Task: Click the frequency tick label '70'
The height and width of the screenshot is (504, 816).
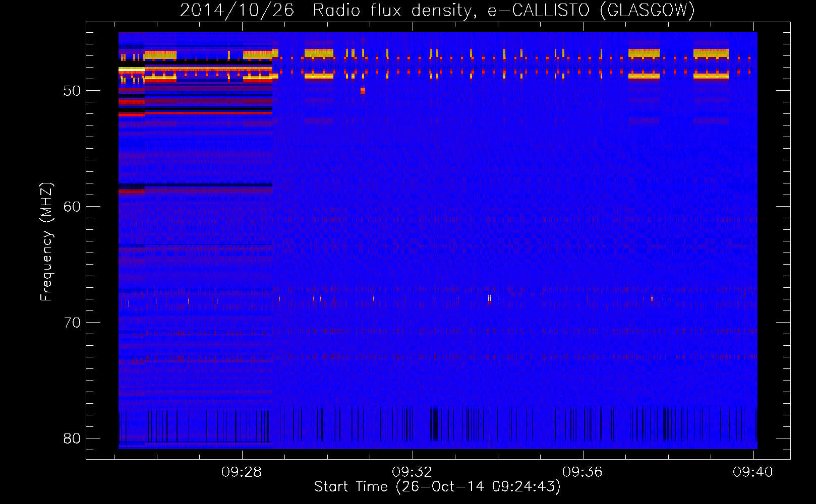Action: coord(72,323)
